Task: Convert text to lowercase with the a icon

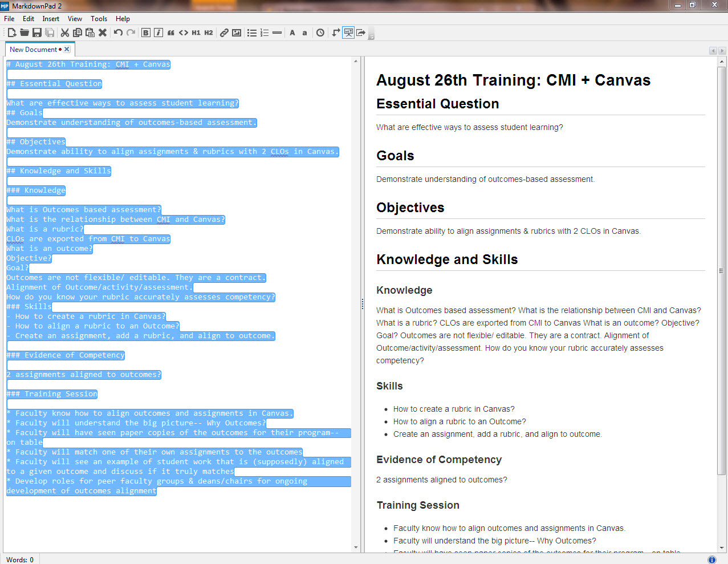Action: pyautogui.click(x=305, y=33)
